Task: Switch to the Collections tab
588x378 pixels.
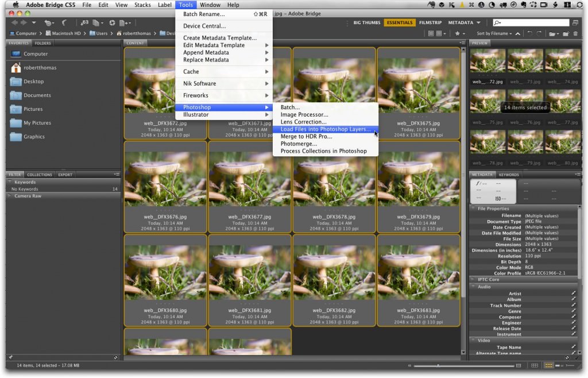Action: point(40,175)
